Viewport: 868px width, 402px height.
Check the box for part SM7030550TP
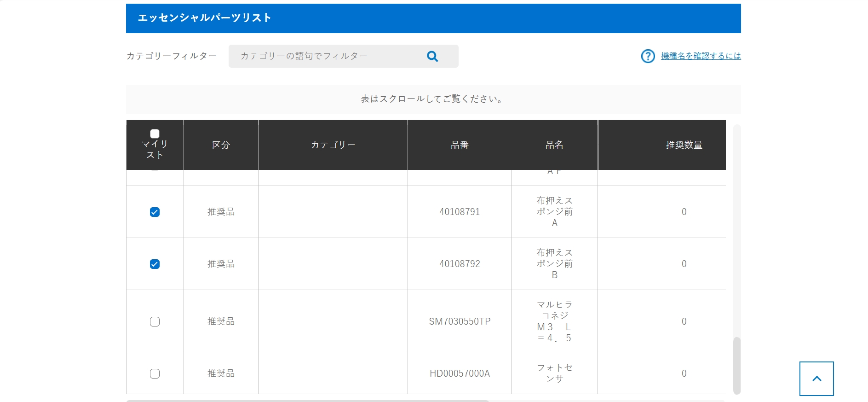[155, 321]
